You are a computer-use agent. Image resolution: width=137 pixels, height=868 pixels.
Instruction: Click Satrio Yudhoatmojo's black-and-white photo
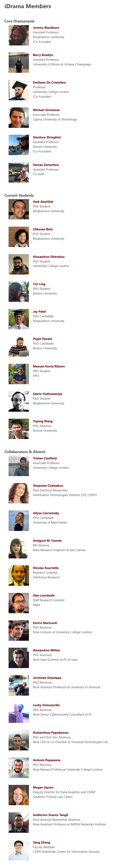(19, 401)
